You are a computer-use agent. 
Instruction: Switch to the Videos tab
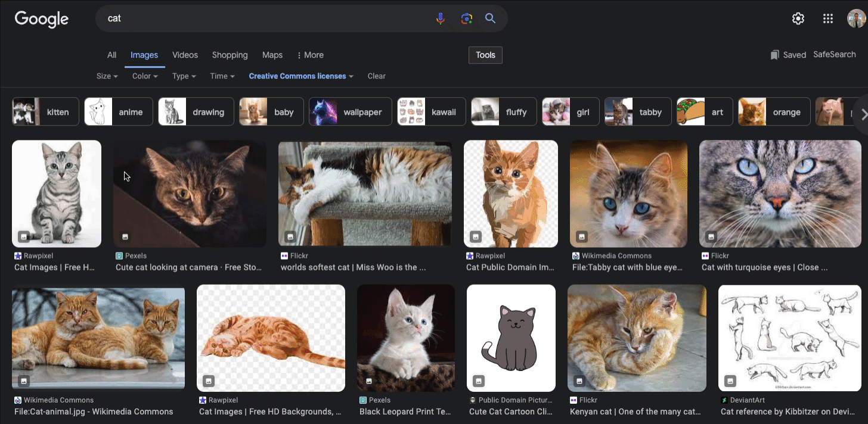click(185, 55)
